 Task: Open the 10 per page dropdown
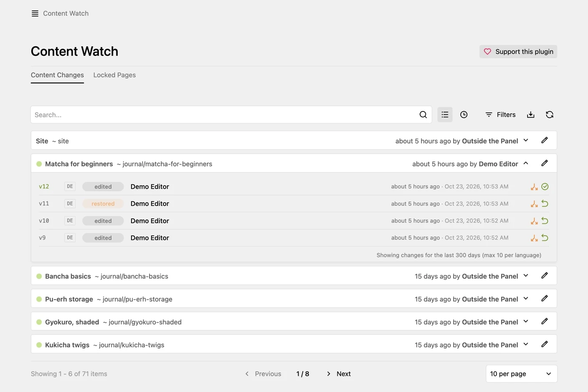[x=521, y=374]
